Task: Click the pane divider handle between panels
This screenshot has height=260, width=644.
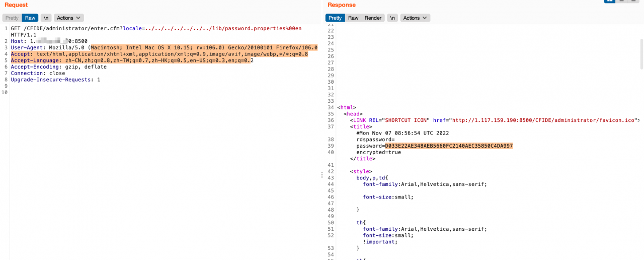Action: 321,175
